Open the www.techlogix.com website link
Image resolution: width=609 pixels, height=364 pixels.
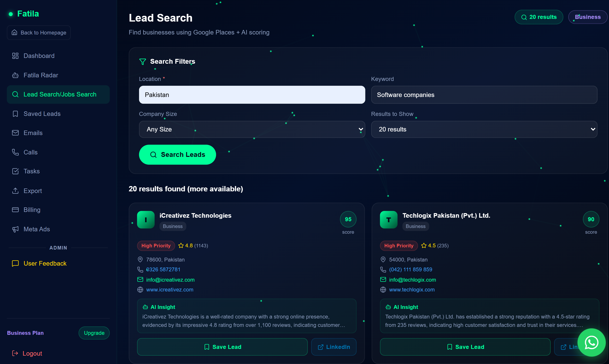pyautogui.click(x=412, y=290)
